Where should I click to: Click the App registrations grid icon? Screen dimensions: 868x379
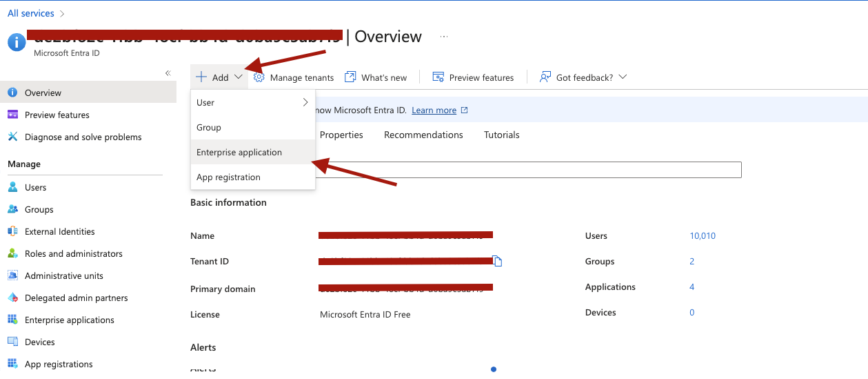12,364
